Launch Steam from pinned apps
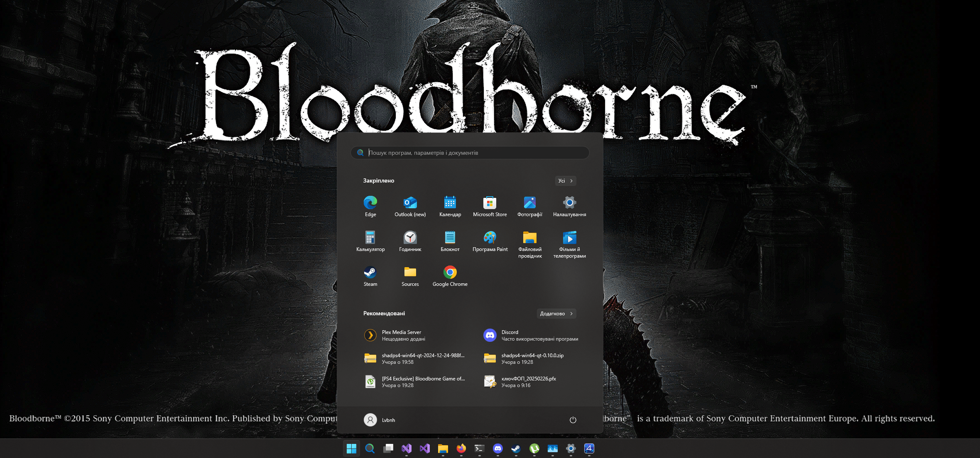The height and width of the screenshot is (458, 980). click(370, 276)
